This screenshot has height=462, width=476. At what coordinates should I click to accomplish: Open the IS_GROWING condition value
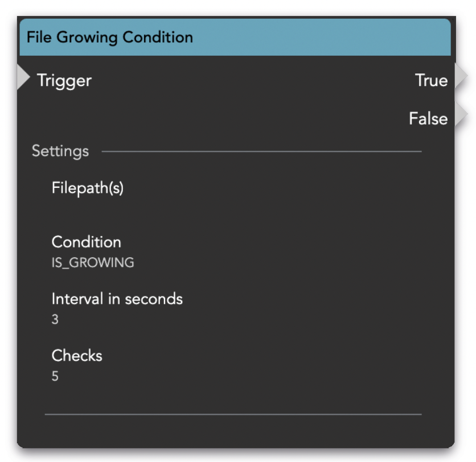[x=93, y=263]
